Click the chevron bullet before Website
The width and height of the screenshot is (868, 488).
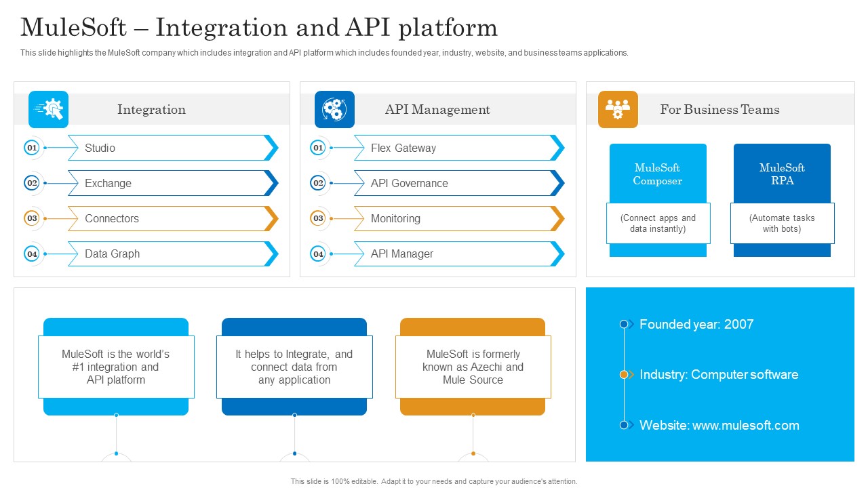pos(627,425)
